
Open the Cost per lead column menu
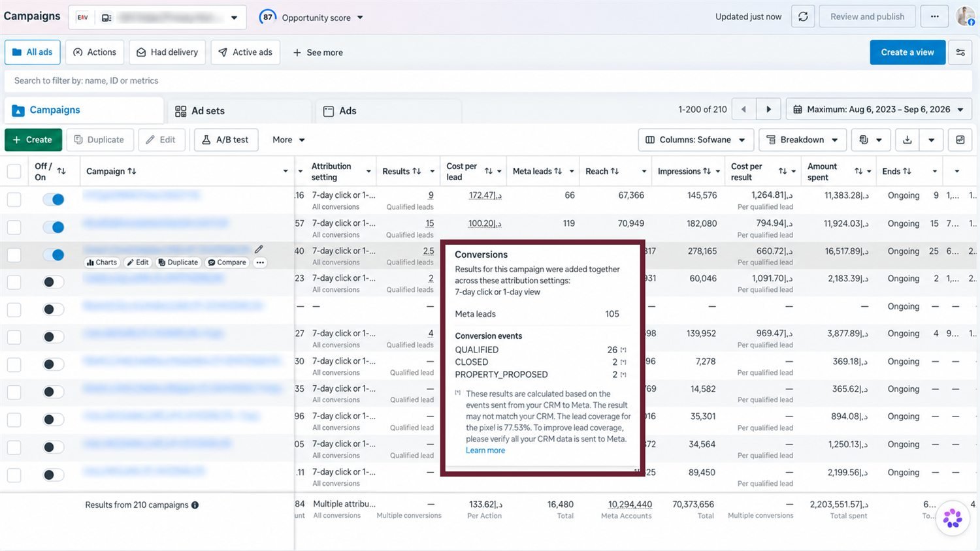(499, 171)
